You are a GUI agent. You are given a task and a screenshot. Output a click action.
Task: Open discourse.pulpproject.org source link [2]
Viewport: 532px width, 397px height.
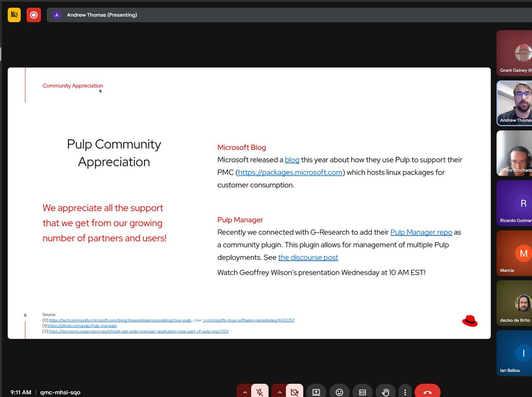[x=138, y=331]
